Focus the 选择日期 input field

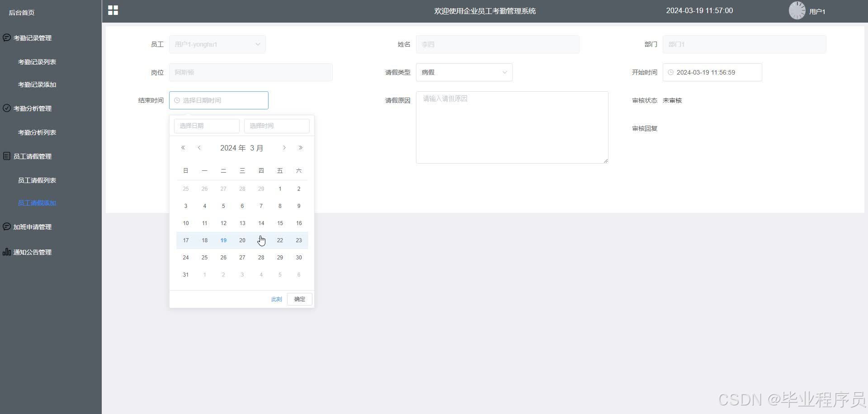(207, 126)
